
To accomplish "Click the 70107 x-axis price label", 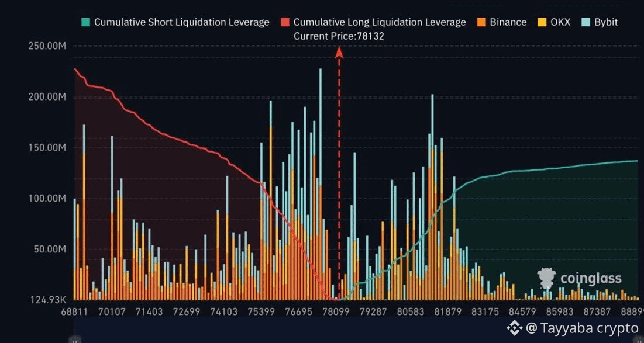I will pyautogui.click(x=112, y=312).
